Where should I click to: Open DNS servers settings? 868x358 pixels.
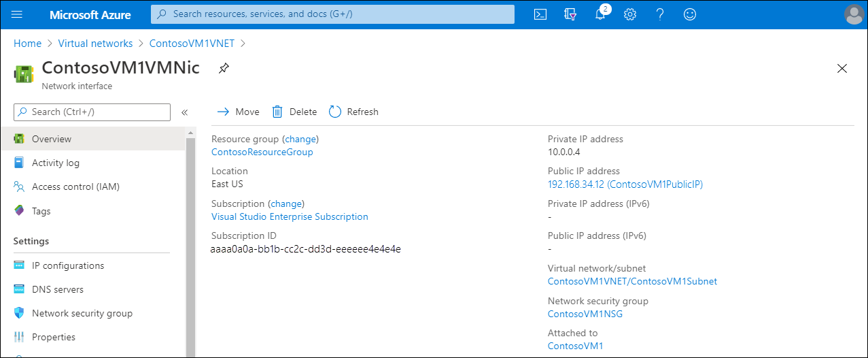point(92,289)
